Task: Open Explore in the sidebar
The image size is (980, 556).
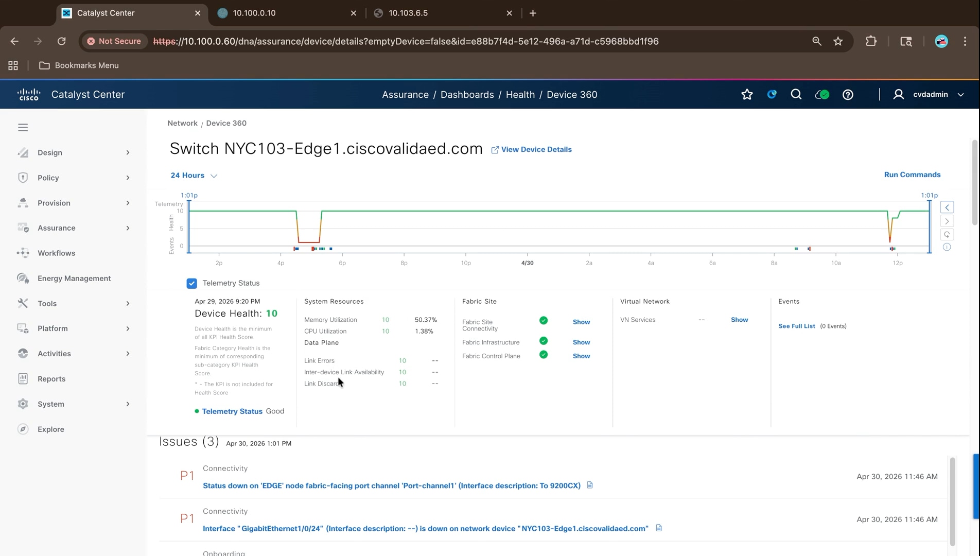Action: pos(50,429)
